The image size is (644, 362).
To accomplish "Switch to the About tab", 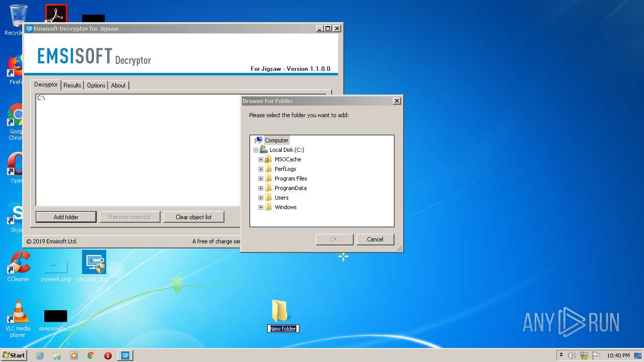I will pyautogui.click(x=118, y=85).
